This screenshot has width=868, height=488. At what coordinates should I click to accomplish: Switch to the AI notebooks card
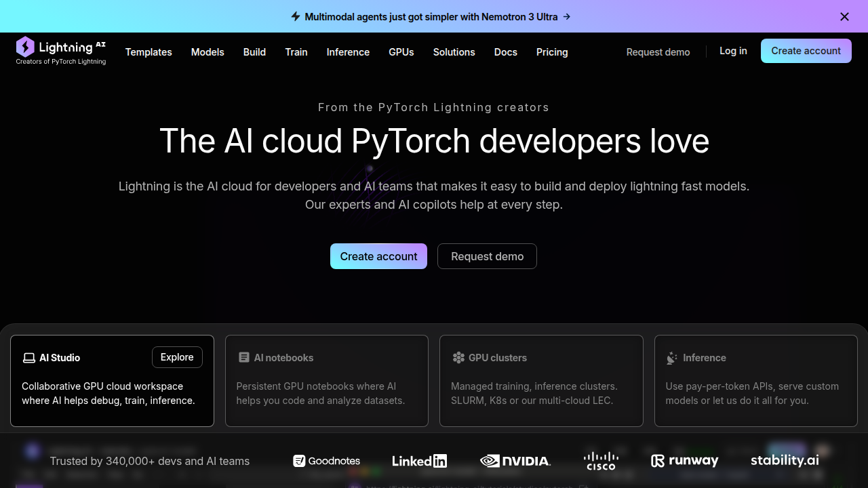327,381
